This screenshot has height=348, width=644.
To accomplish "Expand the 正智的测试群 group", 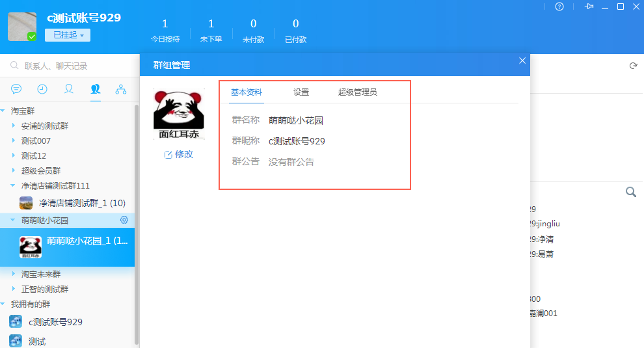I will tap(14, 289).
